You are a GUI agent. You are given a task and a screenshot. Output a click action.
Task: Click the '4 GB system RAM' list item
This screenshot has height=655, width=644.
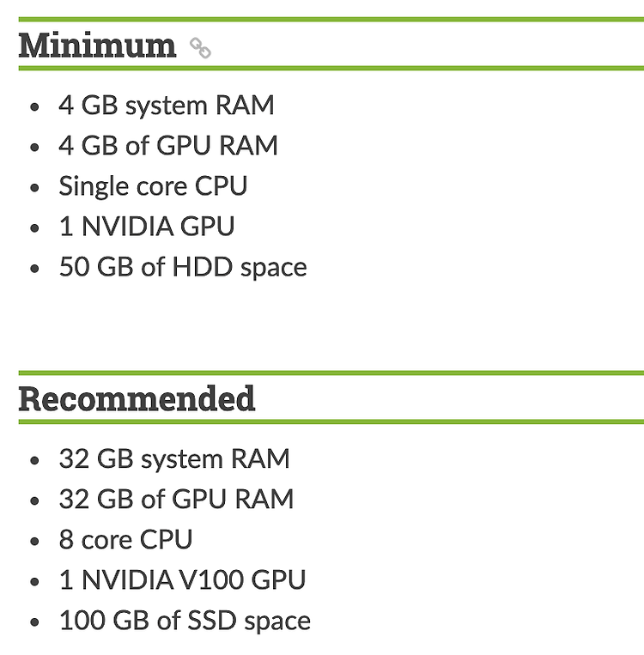point(167,105)
